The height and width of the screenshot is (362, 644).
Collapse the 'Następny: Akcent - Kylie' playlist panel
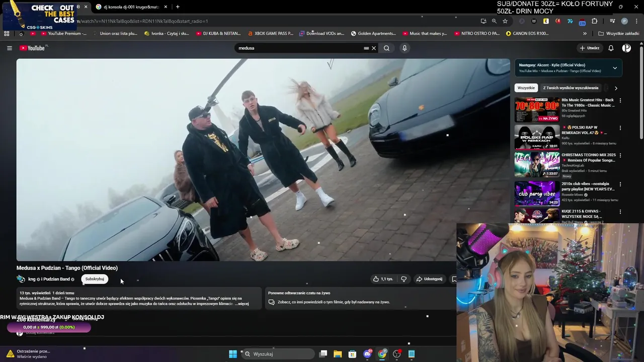click(615, 68)
